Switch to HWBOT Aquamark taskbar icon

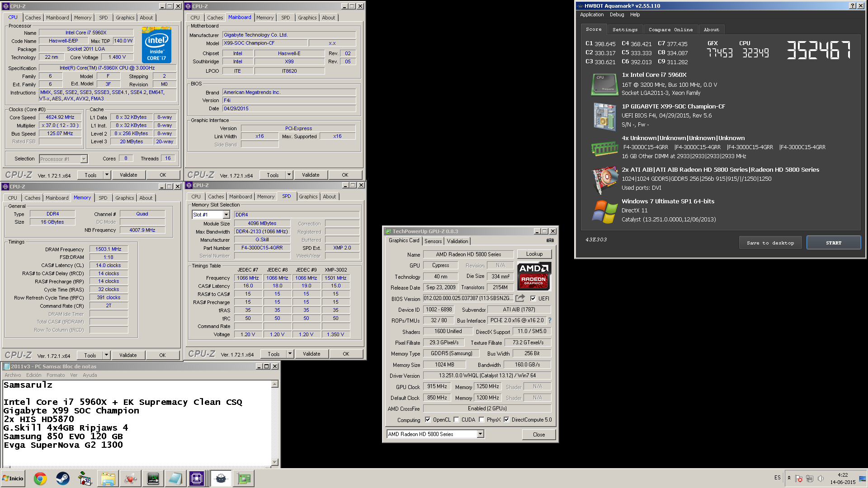tap(221, 479)
